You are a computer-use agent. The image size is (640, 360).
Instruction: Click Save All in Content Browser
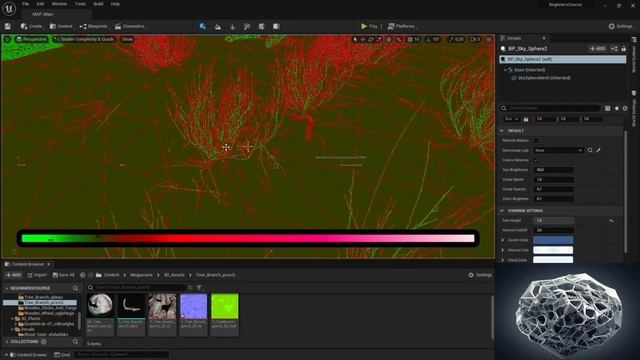point(64,275)
